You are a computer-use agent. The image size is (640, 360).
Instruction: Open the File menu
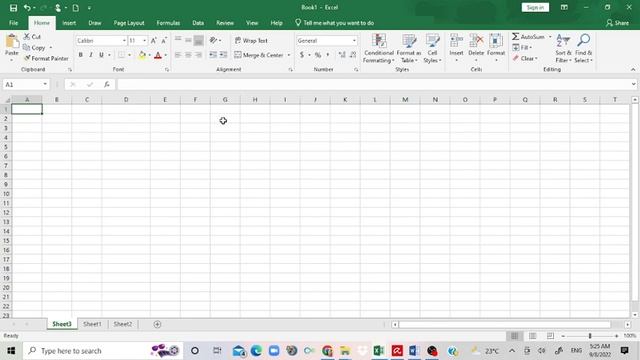coord(13,23)
